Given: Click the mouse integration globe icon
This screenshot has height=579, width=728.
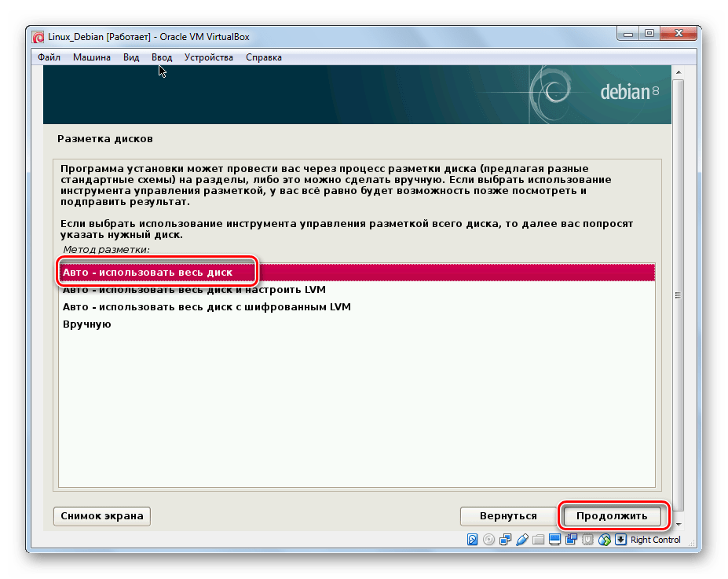Looking at the screenshot, I should click(x=604, y=540).
